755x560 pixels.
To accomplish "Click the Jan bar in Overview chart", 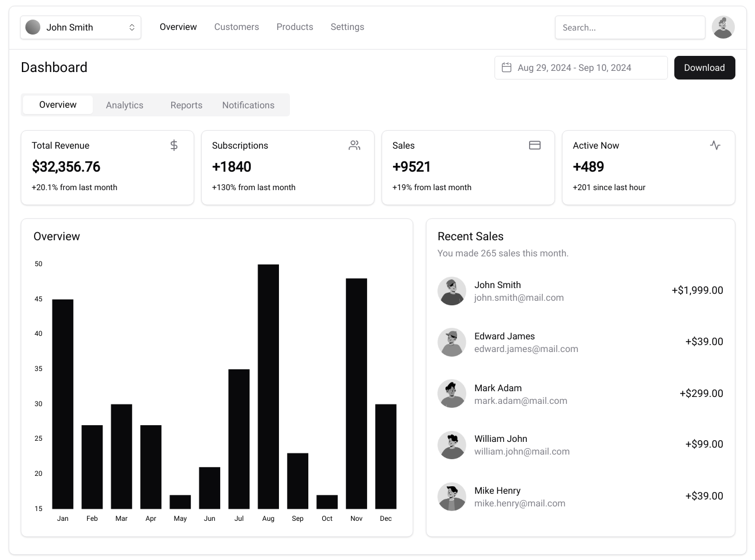I will point(63,404).
